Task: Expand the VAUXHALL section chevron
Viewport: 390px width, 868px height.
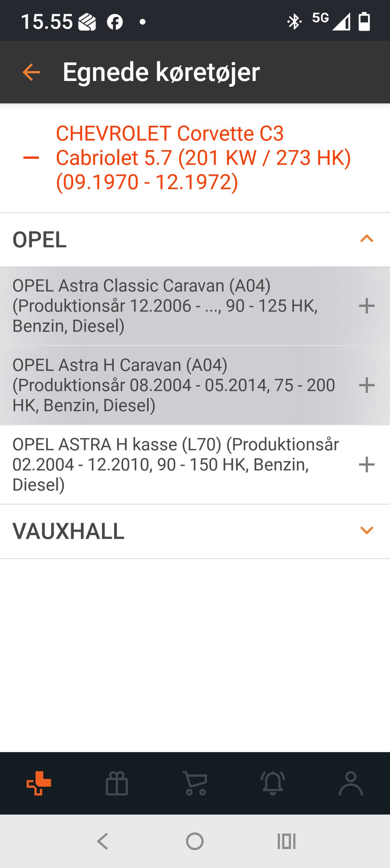Action: click(x=366, y=530)
